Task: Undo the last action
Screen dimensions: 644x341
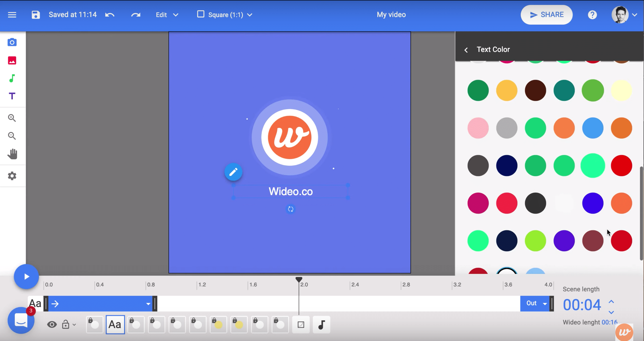Action: [x=110, y=15]
